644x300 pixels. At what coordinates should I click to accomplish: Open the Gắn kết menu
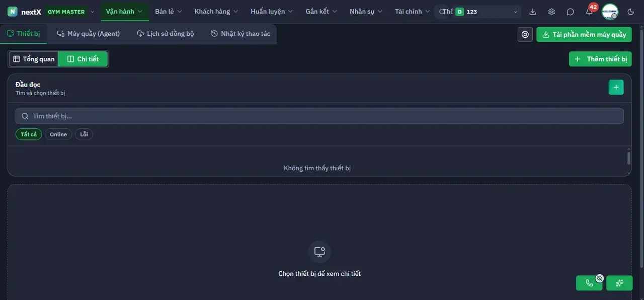321,12
